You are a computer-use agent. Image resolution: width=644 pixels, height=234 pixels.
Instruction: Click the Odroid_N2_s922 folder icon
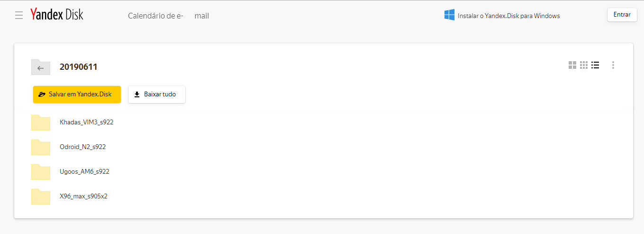click(x=41, y=147)
